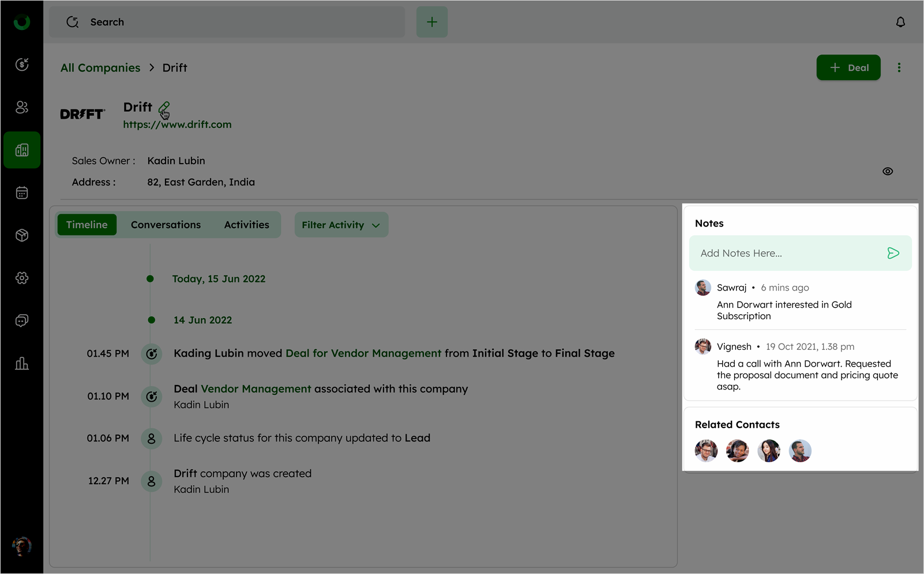Open third related contact avatar
Screen dimensions: 924x574
pos(769,451)
